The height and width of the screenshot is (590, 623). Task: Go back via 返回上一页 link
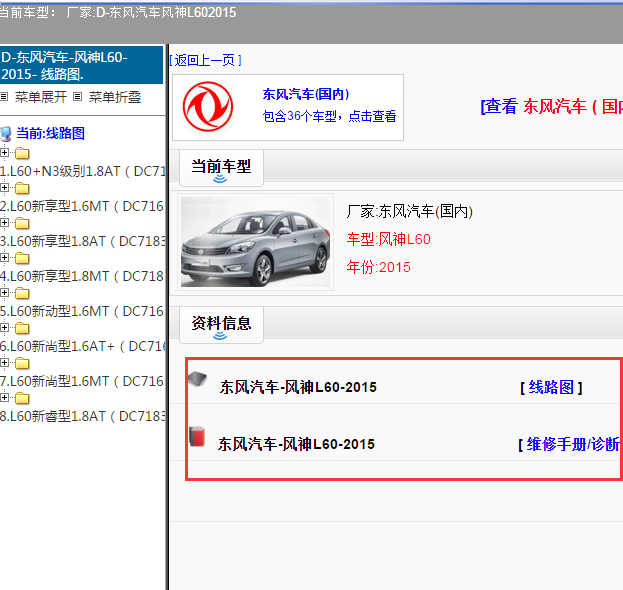pyautogui.click(x=205, y=60)
